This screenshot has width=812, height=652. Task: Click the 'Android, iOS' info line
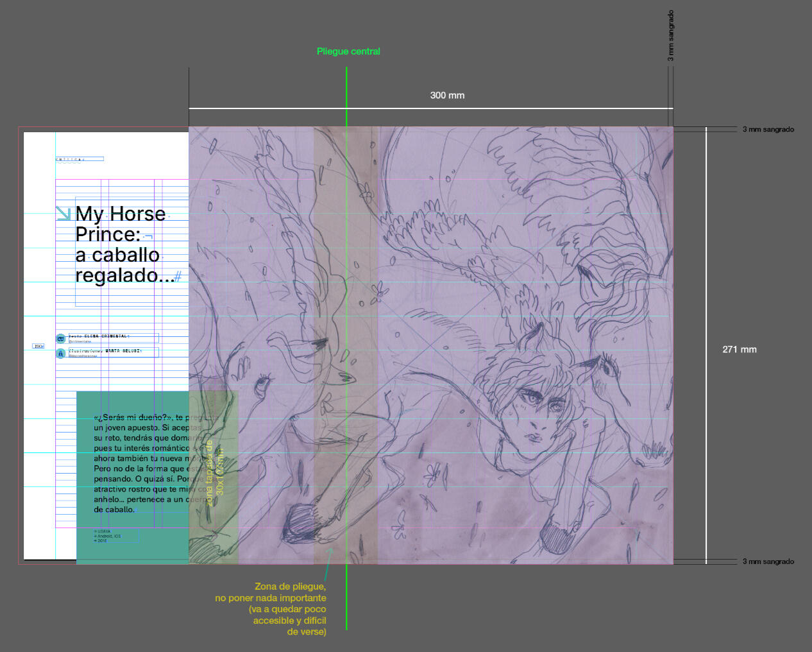tap(108, 536)
